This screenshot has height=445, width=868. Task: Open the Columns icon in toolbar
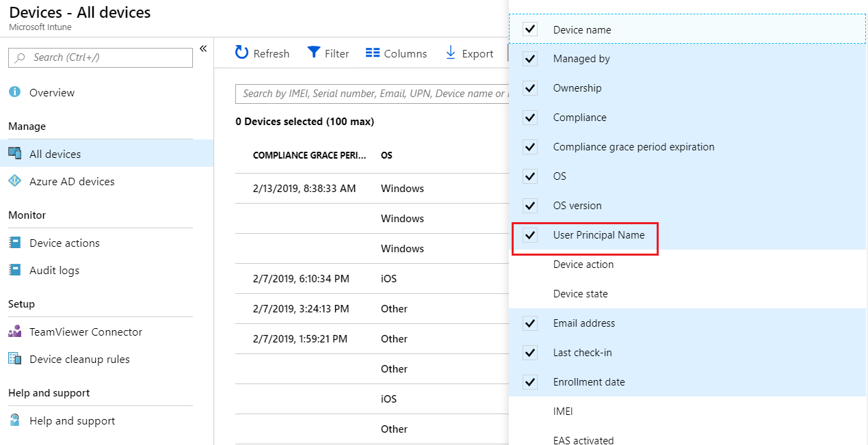pyautogui.click(x=372, y=53)
